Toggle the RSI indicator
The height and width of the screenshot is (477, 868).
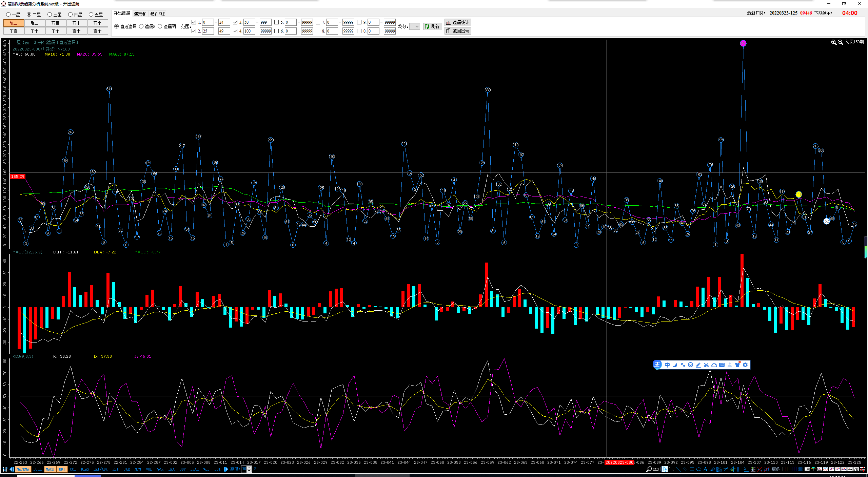pyautogui.click(x=115, y=469)
